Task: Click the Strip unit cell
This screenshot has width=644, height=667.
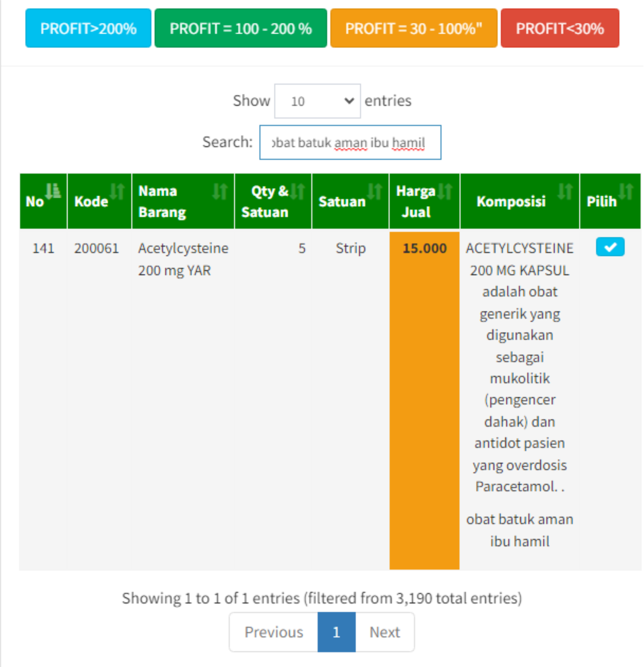Action: tap(351, 248)
